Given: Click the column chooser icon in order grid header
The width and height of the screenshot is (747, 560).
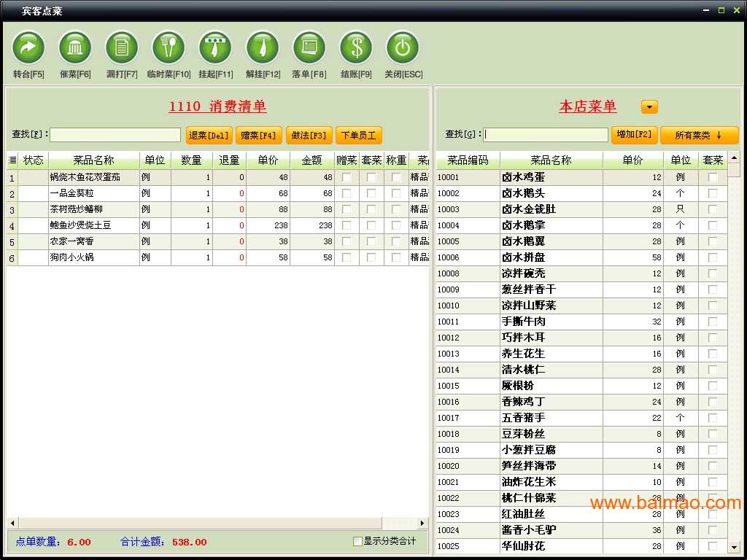Looking at the screenshot, I should tap(12, 160).
